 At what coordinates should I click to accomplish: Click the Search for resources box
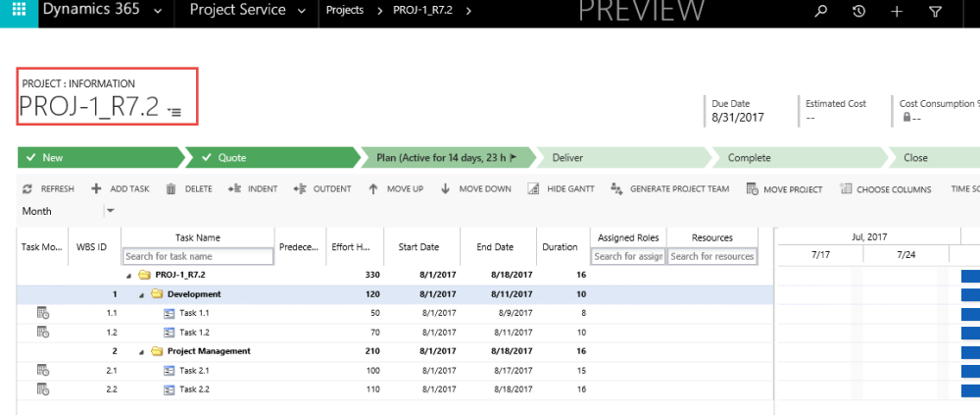click(x=711, y=256)
